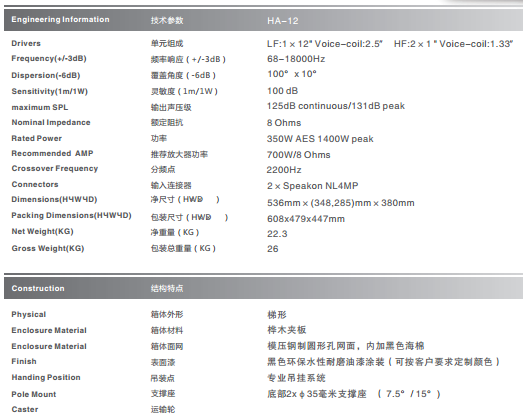Click the 700W/8 Ohms amp value

[299, 155]
